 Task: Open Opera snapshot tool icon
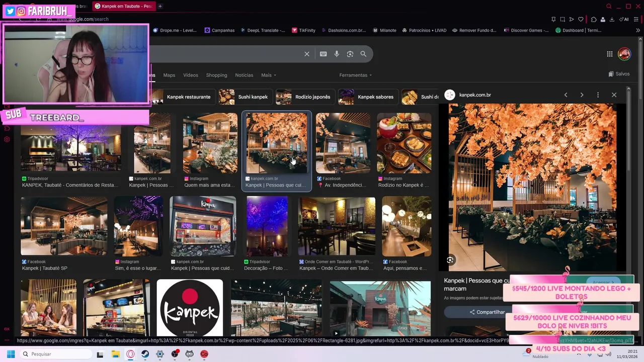coord(562,20)
